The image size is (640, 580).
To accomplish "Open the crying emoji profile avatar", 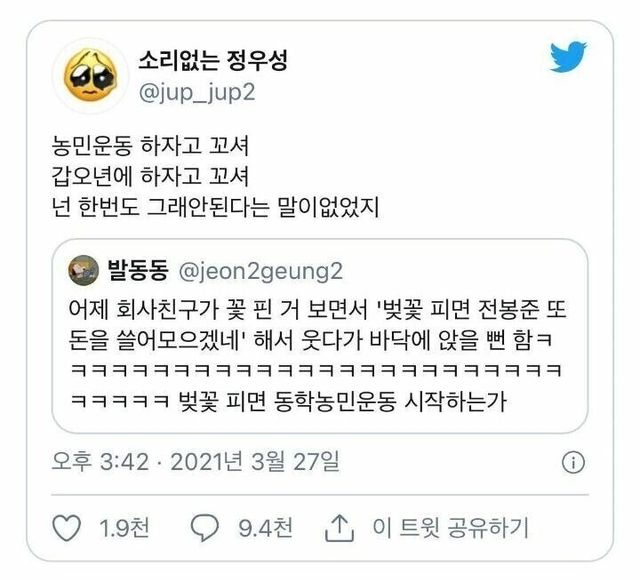I will click(x=91, y=76).
